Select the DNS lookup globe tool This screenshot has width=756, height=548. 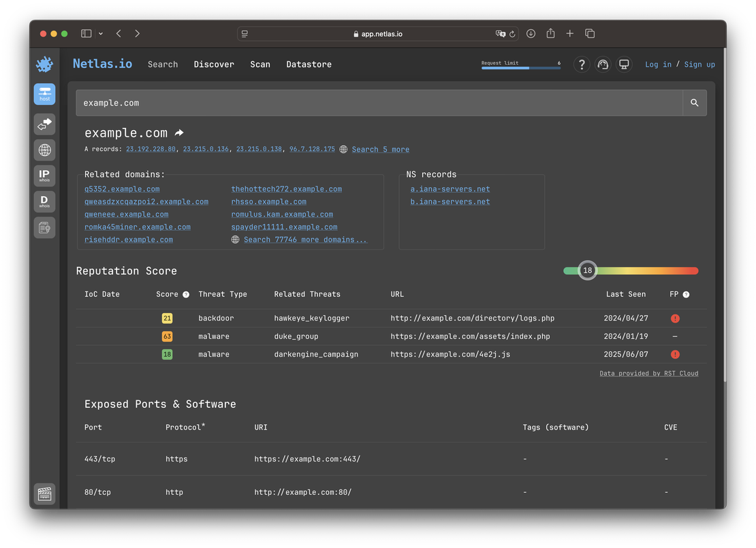pyautogui.click(x=44, y=150)
